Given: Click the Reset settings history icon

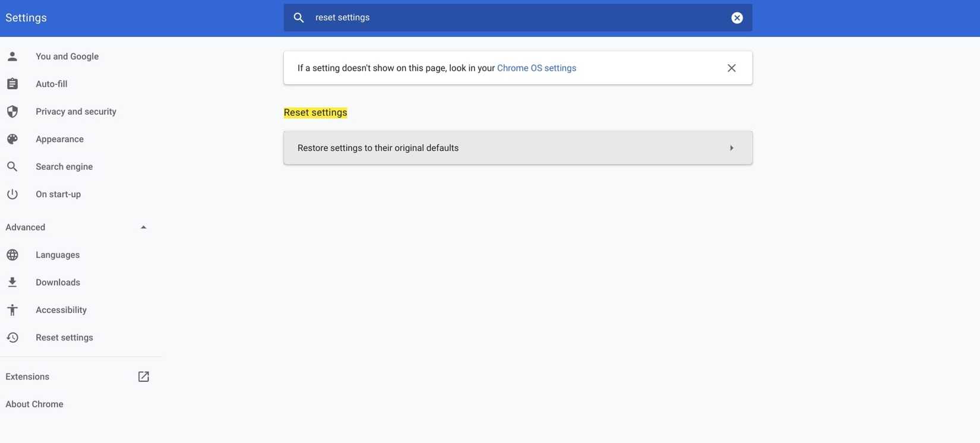Looking at the screenshot, I should tap(12, 337).
